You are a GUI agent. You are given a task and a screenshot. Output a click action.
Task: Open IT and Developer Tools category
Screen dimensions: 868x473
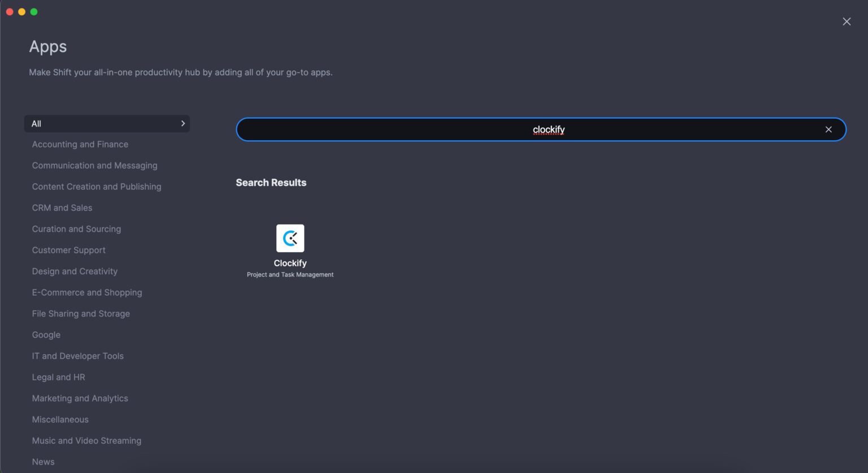pyautogui.click(x=77, y=356)
